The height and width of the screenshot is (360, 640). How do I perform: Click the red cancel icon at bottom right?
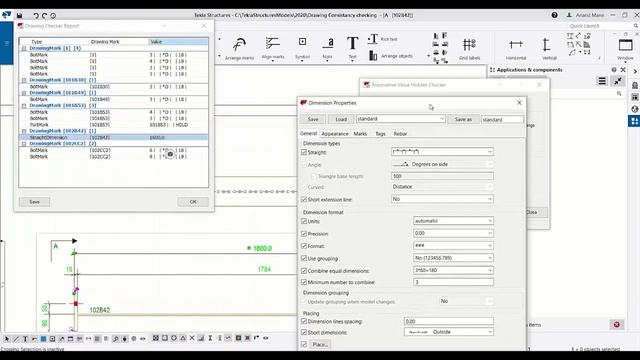point(617,324)
